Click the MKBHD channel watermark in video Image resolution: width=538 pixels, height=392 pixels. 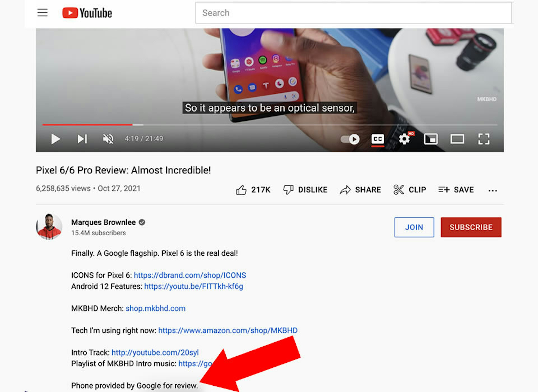pos(487,99)
